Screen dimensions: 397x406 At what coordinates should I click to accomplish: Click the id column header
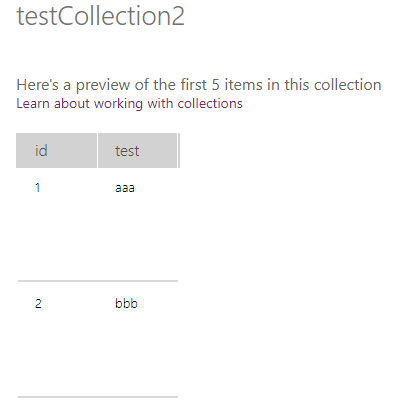click(x=56, y=150)
